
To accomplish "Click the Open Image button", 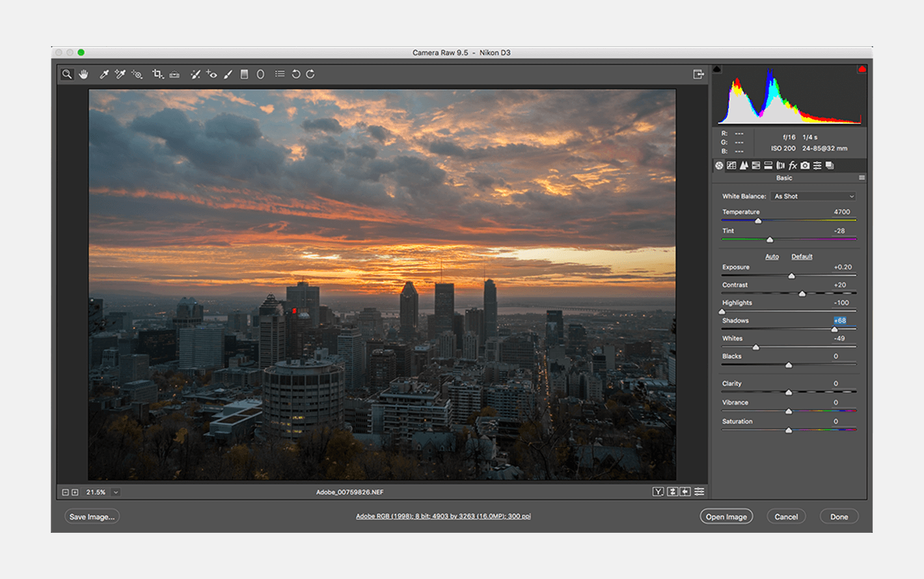I will 726,517.
